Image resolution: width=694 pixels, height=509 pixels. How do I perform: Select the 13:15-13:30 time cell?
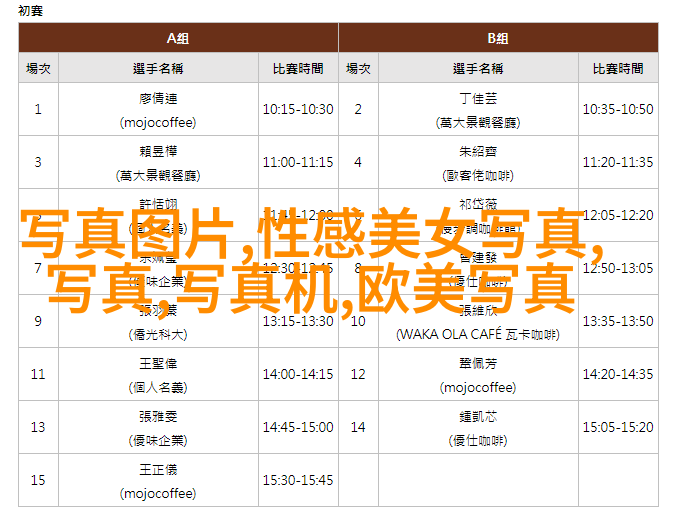pyautogui.click(x=298, y=321)
